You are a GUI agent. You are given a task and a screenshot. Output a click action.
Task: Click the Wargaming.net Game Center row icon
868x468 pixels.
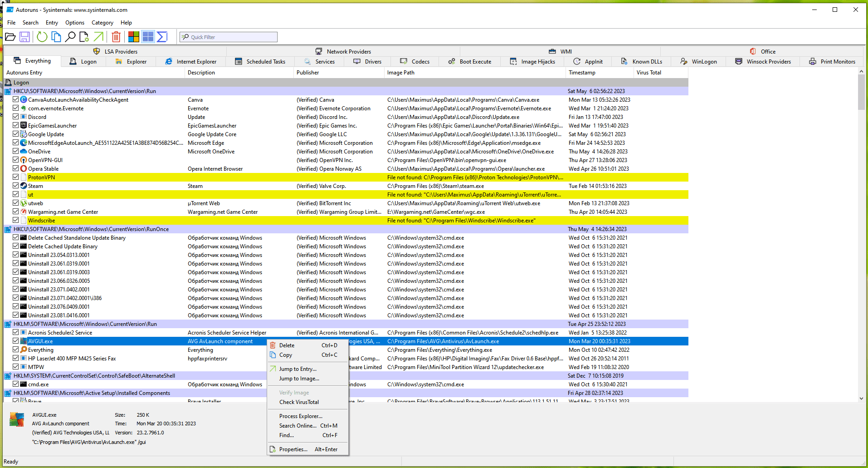coord(24,212)
